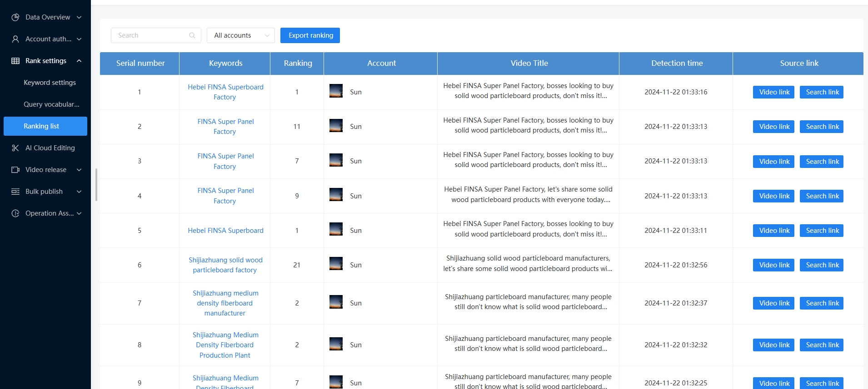This screenshot has width=868, height=389.
Task: Click the Operation Ass... clock icon
Action: coord(15,213)
